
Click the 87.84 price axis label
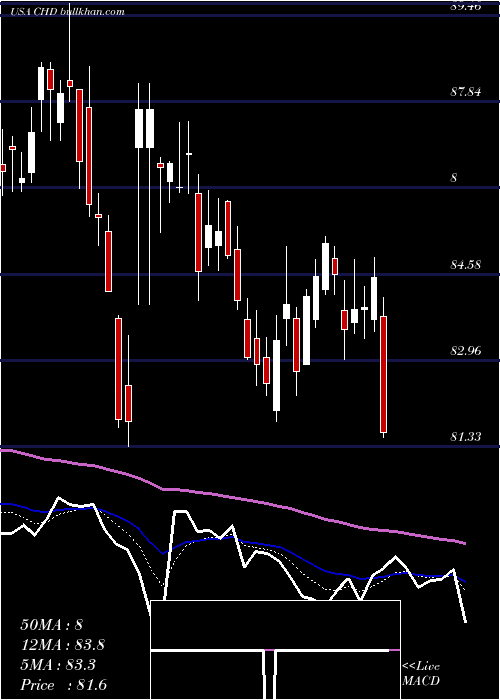click(465, 92)
